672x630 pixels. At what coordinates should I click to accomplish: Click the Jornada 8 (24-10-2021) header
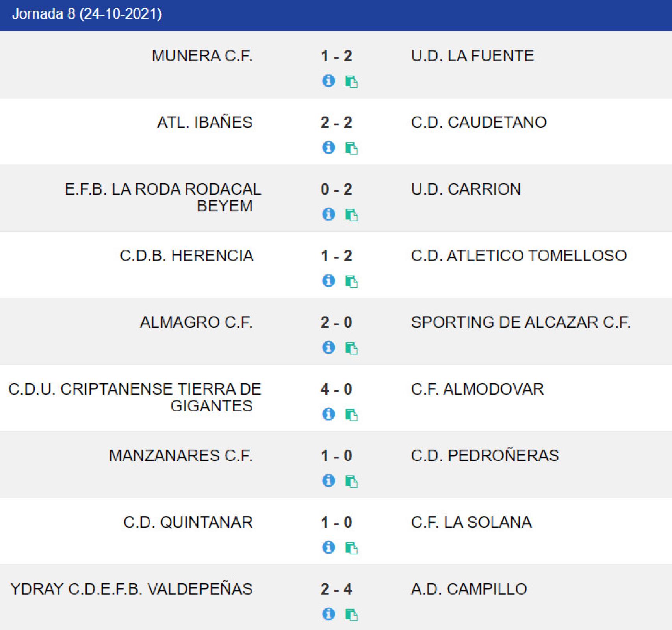point(87,14)
